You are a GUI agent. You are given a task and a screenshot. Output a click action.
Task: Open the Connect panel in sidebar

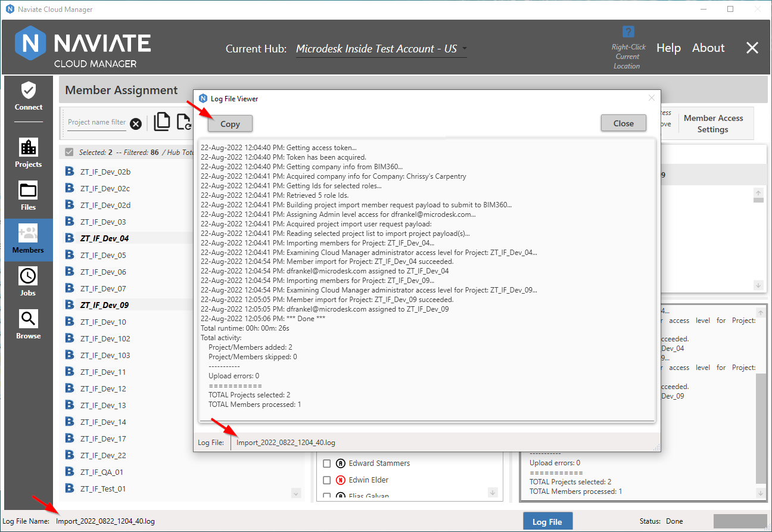(x=29, y=97)
